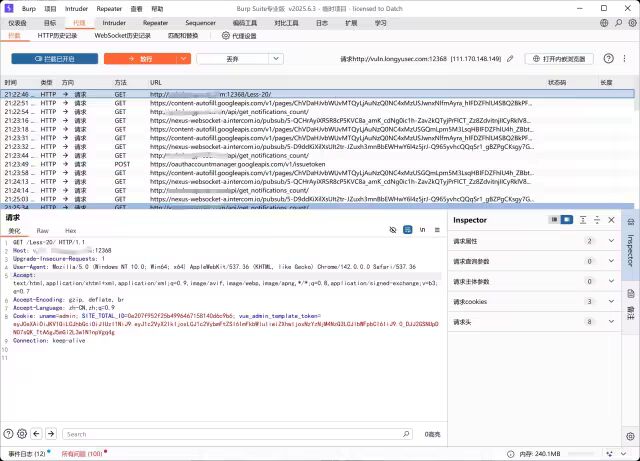Switch to the 仪表盘 tab
Screen dimensions: 640x461
click(17, 23)
